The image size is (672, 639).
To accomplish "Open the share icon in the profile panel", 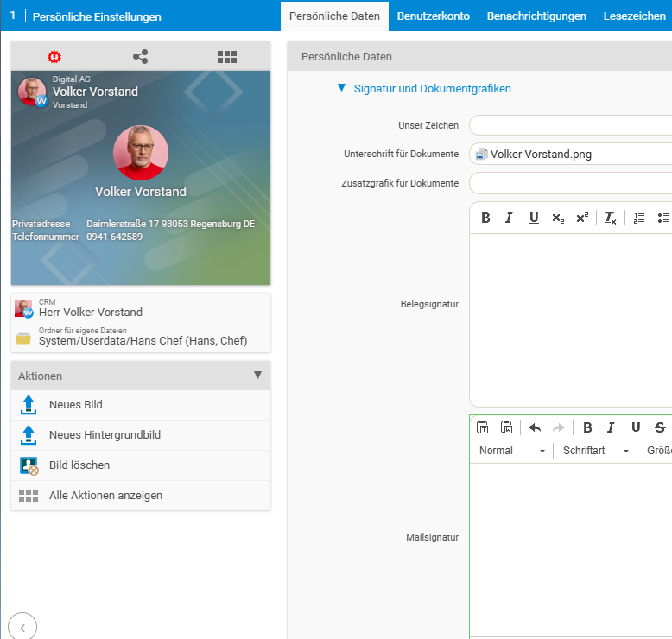I will (x=141, y=57).
